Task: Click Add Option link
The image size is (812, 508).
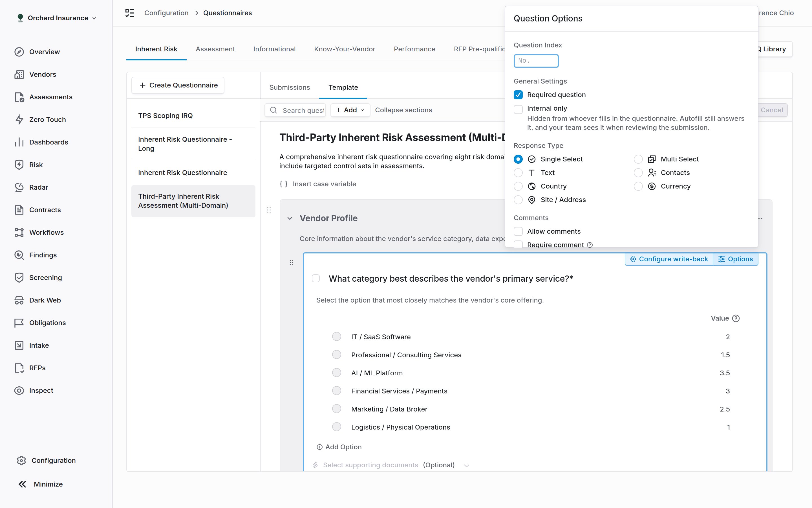Action: pos(339,447)
